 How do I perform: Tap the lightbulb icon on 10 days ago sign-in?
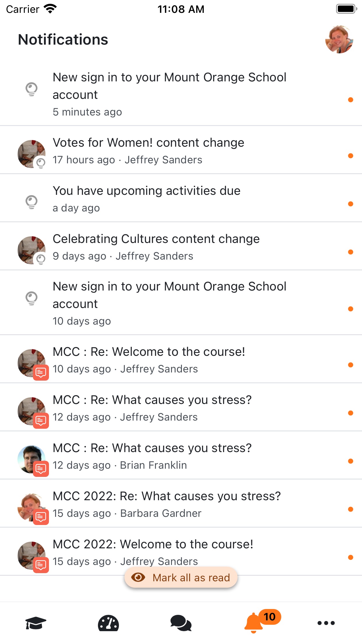tap(31, 298)
